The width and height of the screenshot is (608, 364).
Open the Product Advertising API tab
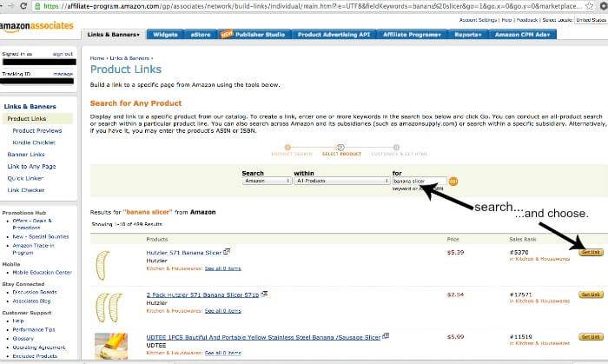click(334, 35)
